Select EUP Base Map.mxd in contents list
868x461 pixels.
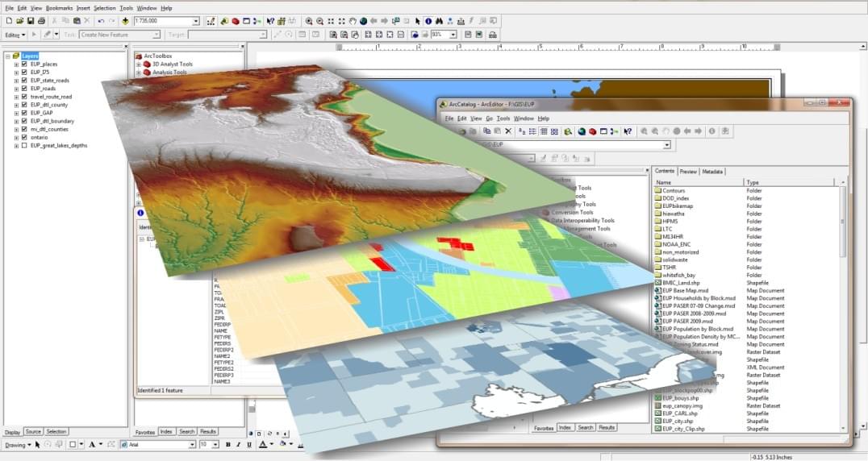pyautogui.click(x=685, y=290)
